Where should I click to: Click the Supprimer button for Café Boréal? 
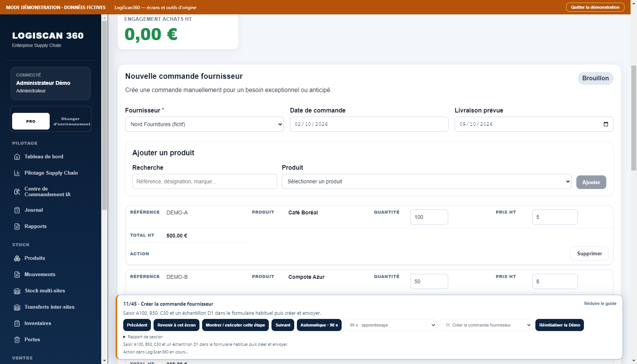click(589, 254)
